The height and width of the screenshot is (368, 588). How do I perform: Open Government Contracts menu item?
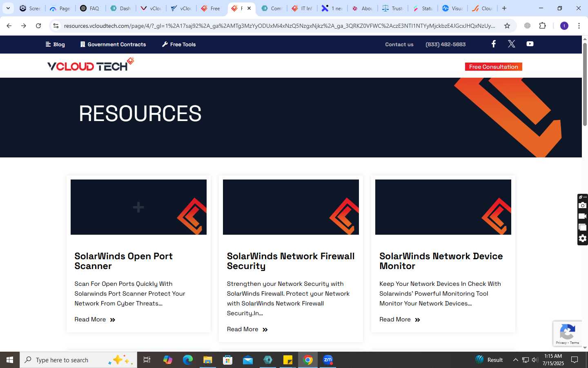tap(113, 44)
